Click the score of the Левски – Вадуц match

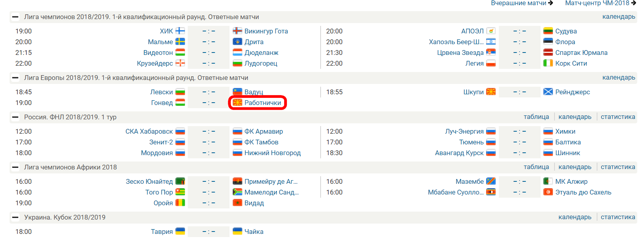click(208, 92)
